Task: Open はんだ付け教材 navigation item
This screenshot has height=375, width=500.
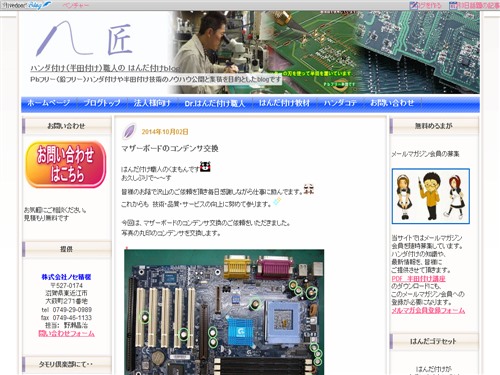Action: [x=284, y=103]
